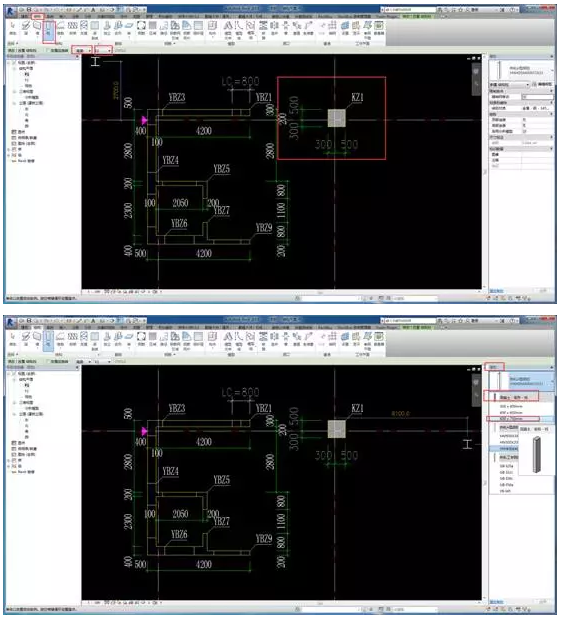Switch to the red-boxed Structure tab in top window

pyautogui.click(x=37, y=17)
